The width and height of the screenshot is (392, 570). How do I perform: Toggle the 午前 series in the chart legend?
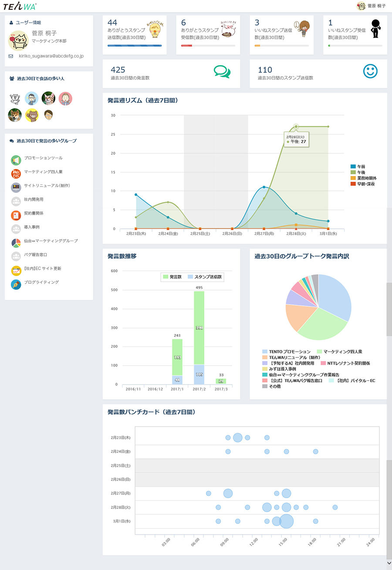pyautogui.click(x=358, y=166)
